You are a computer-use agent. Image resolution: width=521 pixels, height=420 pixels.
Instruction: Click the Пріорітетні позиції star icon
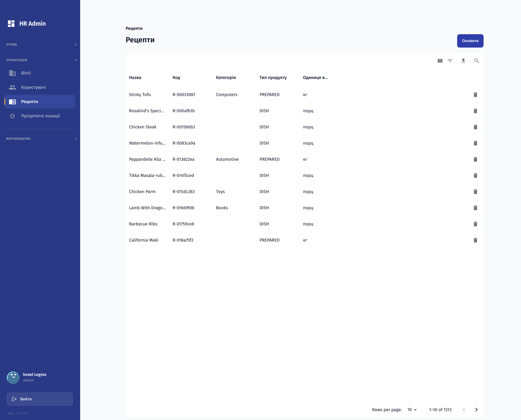(x=12, y=116)
